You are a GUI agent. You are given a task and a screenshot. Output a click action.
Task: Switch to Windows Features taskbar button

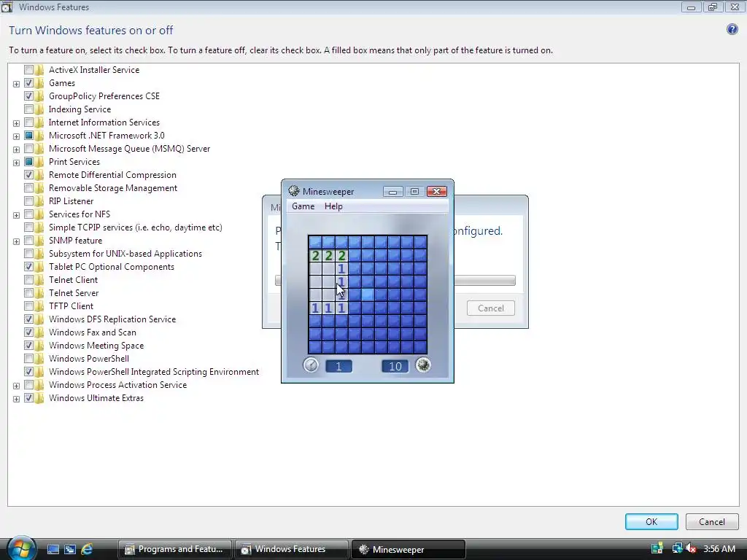click(291, 549)
